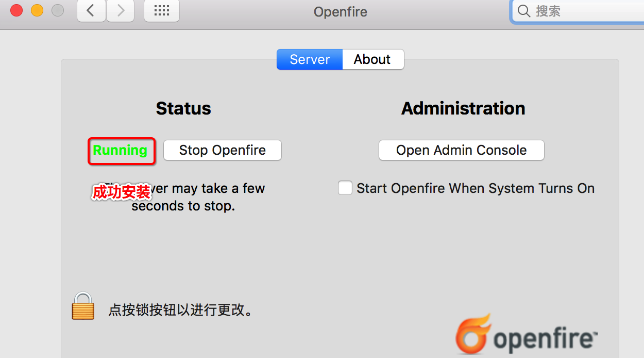
Task: Go forward with the right chevron button
Action: 121,11
